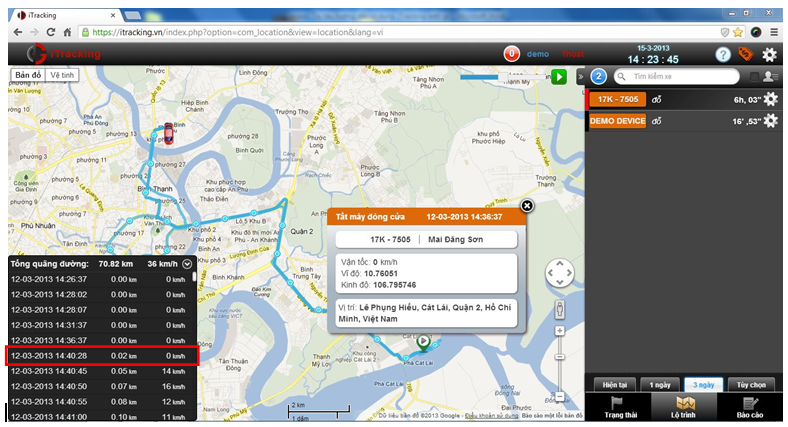Image resolution: width=788 pixels, height=427 pixels.
Task: Click the blue vehicle count badge
Action: [598, 76]
